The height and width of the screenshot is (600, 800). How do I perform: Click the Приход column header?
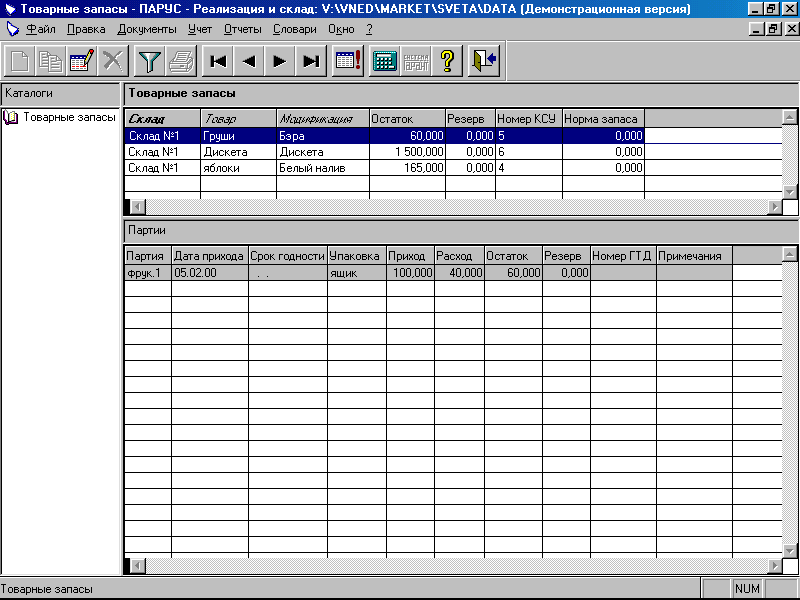tap(410, 256)
